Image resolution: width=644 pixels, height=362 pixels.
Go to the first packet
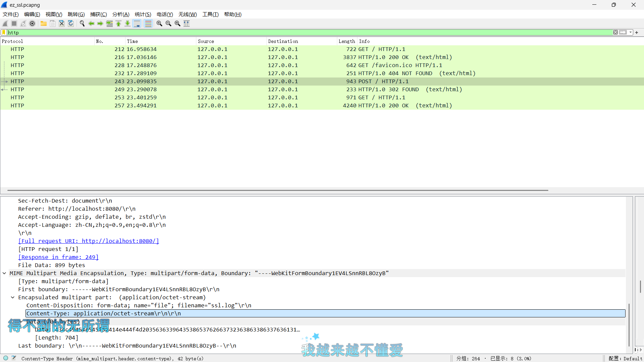118,23
